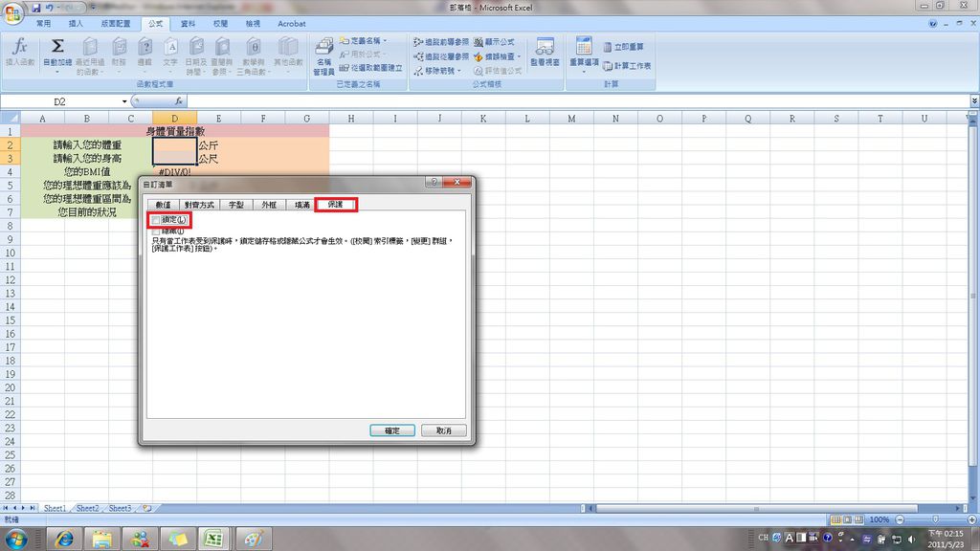The width and height of the screenshot is (980, 551).
Task: Switch to 對齊方式 Alignment tab in dialog
Action: [199, 205]
